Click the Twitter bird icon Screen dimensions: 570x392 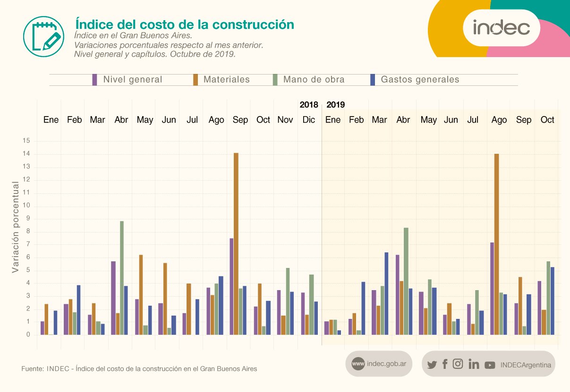click(432, 364)
